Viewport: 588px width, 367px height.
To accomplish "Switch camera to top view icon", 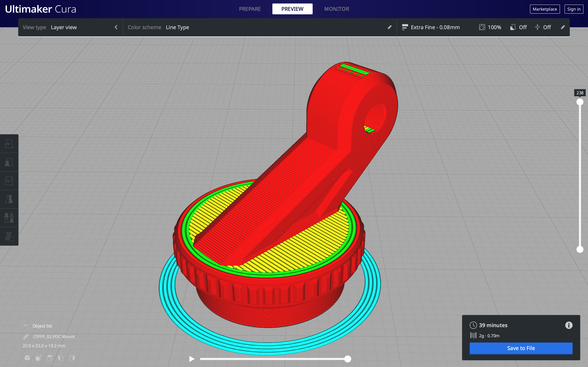I will point(50,358).
